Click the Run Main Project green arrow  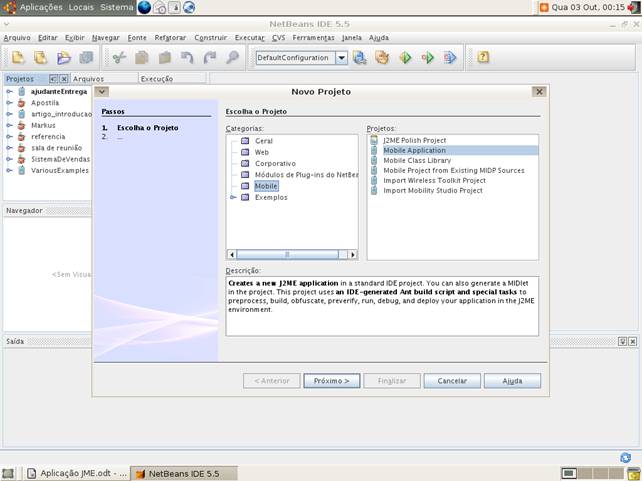(x=405, y=58)
